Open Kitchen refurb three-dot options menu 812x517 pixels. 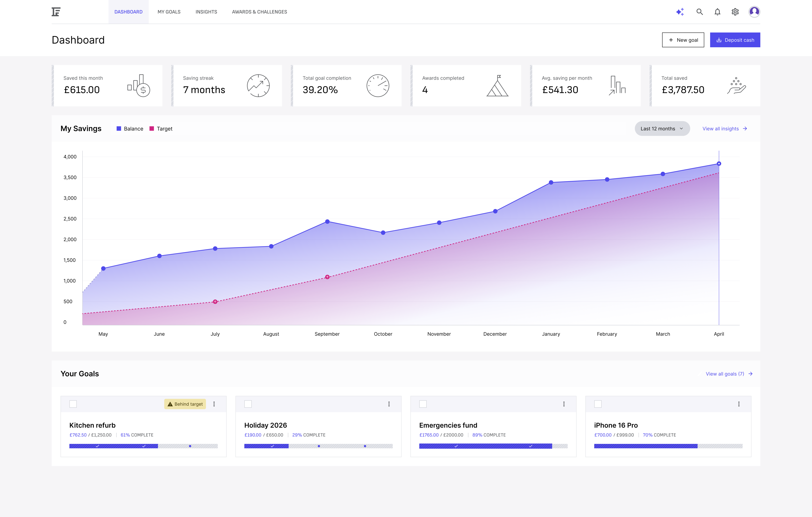point(214,404)
